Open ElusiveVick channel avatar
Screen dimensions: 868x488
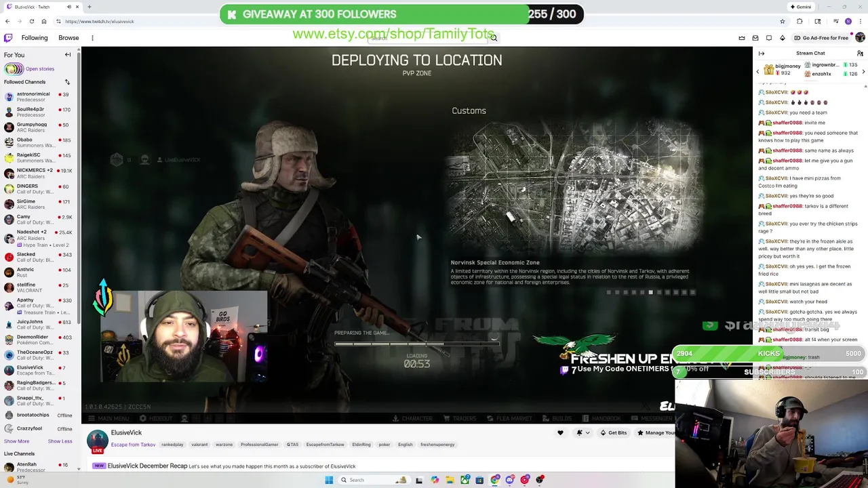tap(98, 441)
